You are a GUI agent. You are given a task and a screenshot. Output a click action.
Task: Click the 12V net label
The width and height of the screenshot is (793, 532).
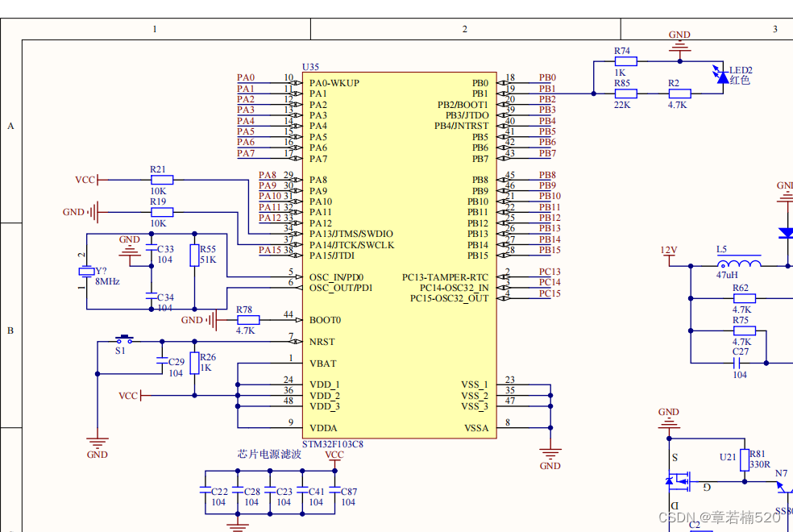click(x=668, y=251)
